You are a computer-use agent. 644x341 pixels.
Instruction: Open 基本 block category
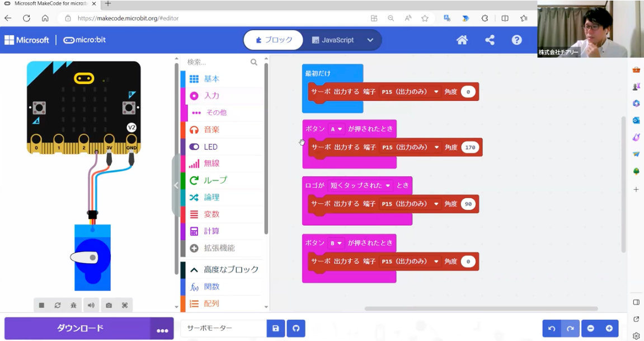(222, 79)
